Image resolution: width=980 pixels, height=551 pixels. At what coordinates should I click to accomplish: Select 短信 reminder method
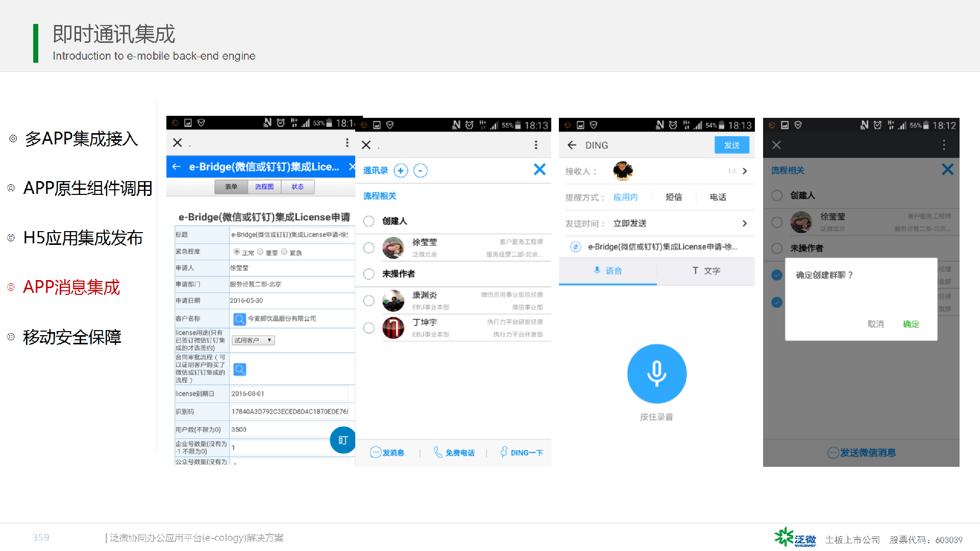click(x=674, y=197)
